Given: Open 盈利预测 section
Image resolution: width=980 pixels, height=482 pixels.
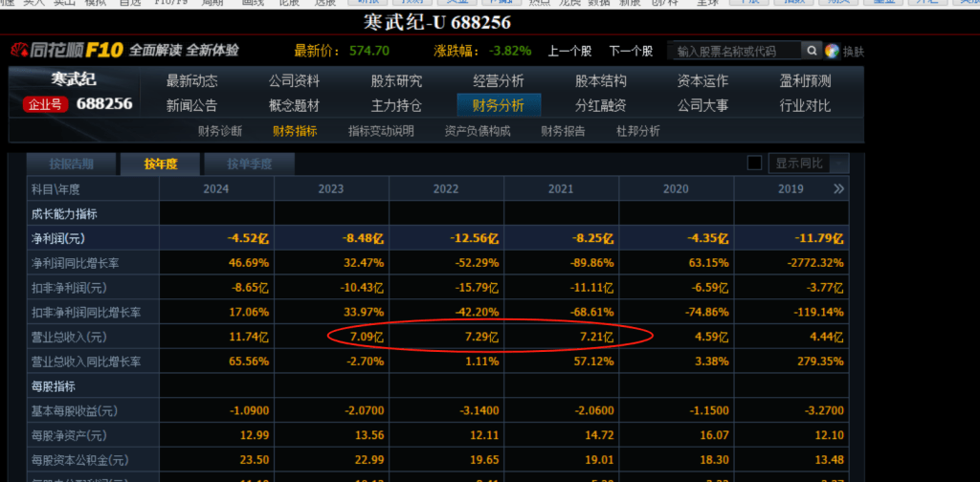Looking at the screenshot, I should [x=805, y=81].
